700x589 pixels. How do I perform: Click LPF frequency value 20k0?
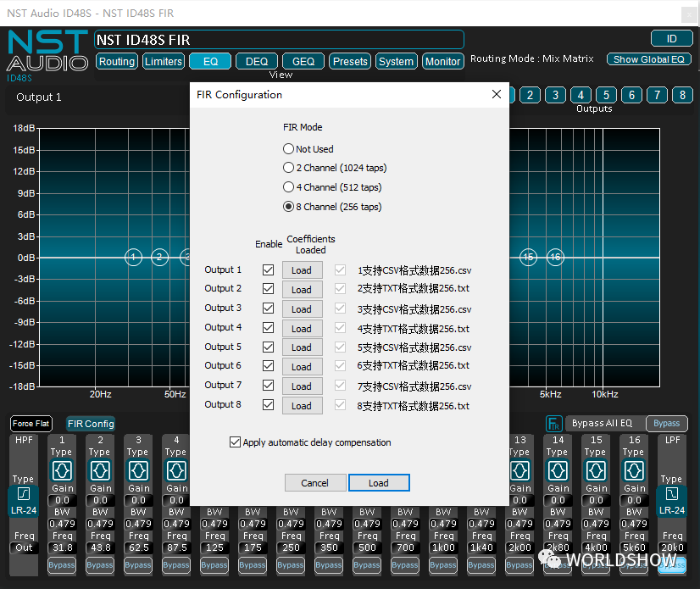[x=672, y=547]
